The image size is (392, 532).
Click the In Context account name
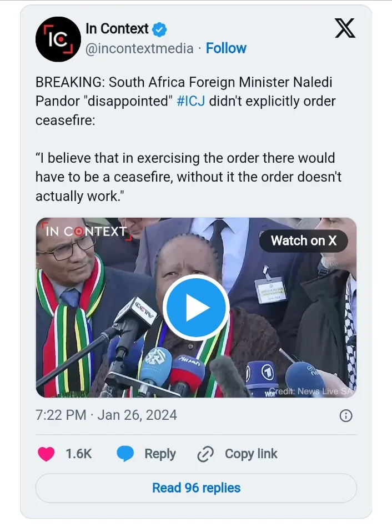(117, 29)
